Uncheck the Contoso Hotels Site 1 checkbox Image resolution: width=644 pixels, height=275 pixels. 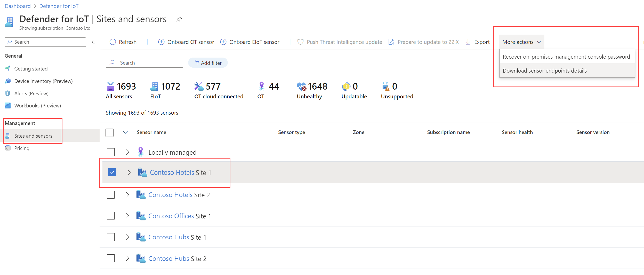tap(112, 172)
